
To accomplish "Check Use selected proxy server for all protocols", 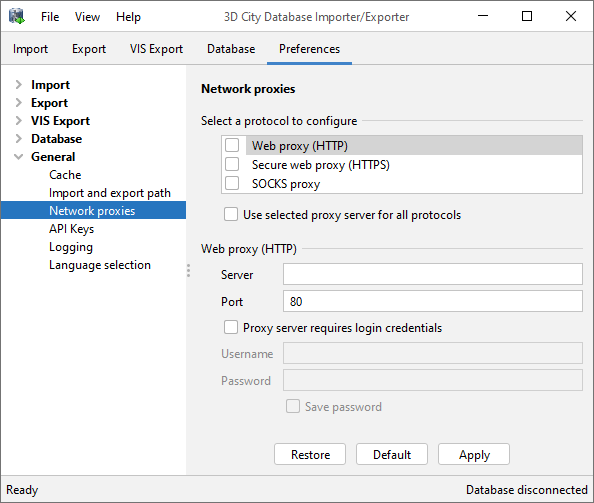I will click(x=231, y=214).
